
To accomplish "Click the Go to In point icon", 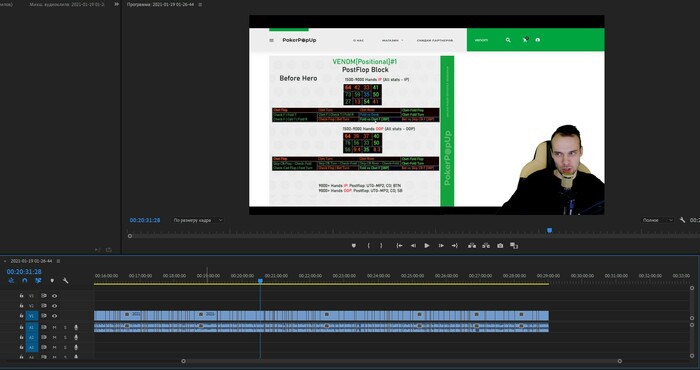I will (400, 245).
